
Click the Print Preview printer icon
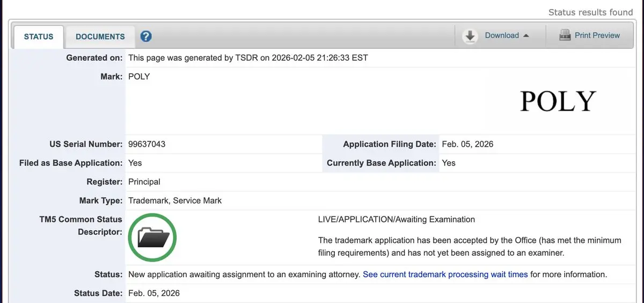[x=565, y=35]
